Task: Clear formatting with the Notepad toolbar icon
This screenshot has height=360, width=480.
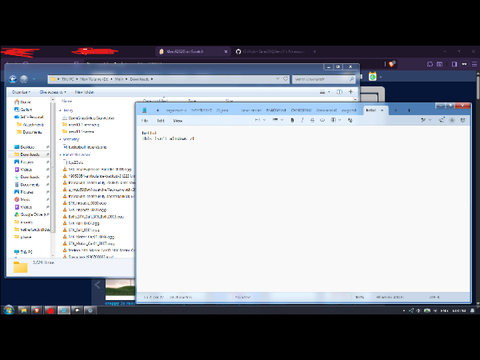Action: click(350, 120)
